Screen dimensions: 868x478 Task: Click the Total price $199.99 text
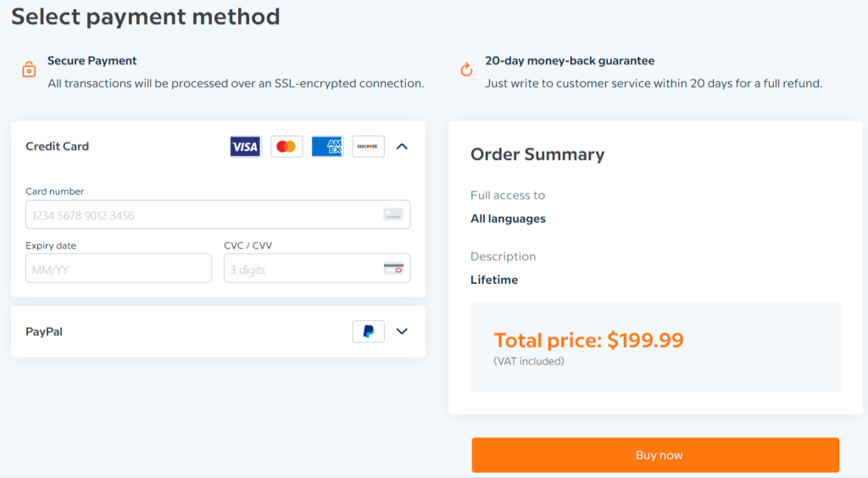588,340
